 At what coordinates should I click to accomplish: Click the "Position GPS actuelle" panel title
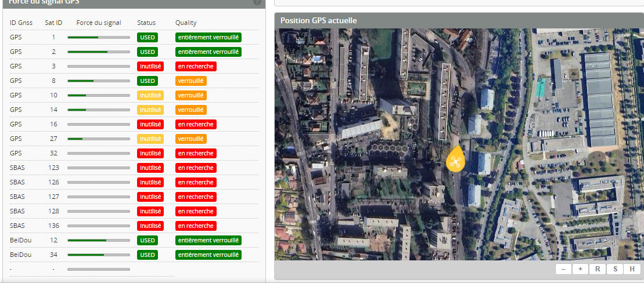pos(318,20)
